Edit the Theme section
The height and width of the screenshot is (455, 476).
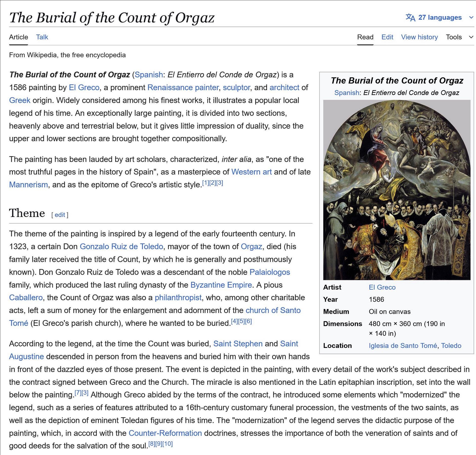60,215
